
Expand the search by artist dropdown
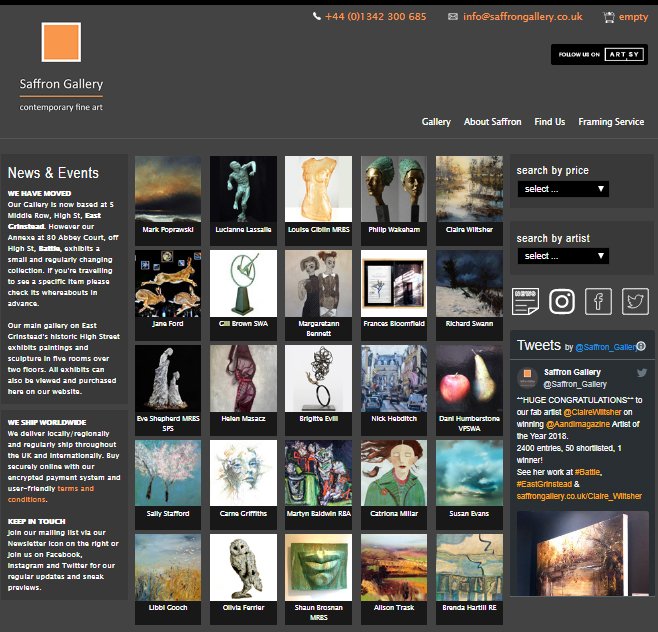point(563,256)
